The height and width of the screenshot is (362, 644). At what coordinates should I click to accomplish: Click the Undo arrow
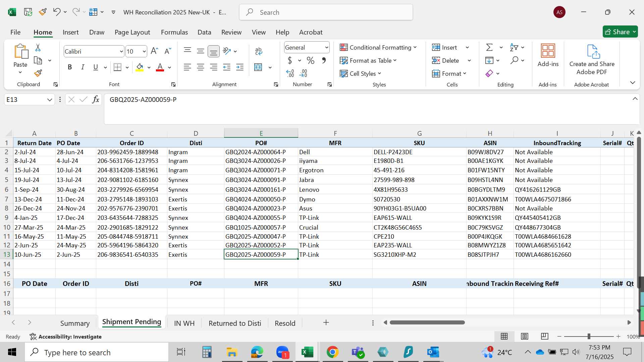point(57,12)
